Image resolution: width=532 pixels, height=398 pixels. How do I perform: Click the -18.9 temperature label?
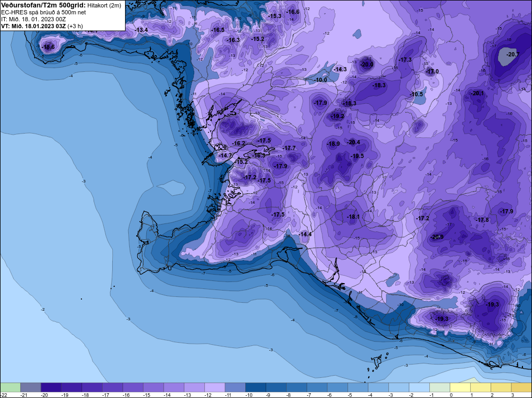334,144
